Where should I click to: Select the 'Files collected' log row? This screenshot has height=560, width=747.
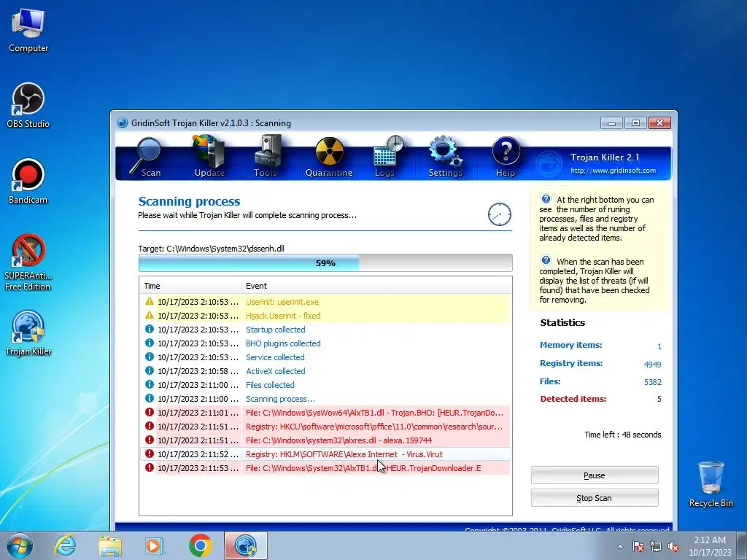coord(325,385)
